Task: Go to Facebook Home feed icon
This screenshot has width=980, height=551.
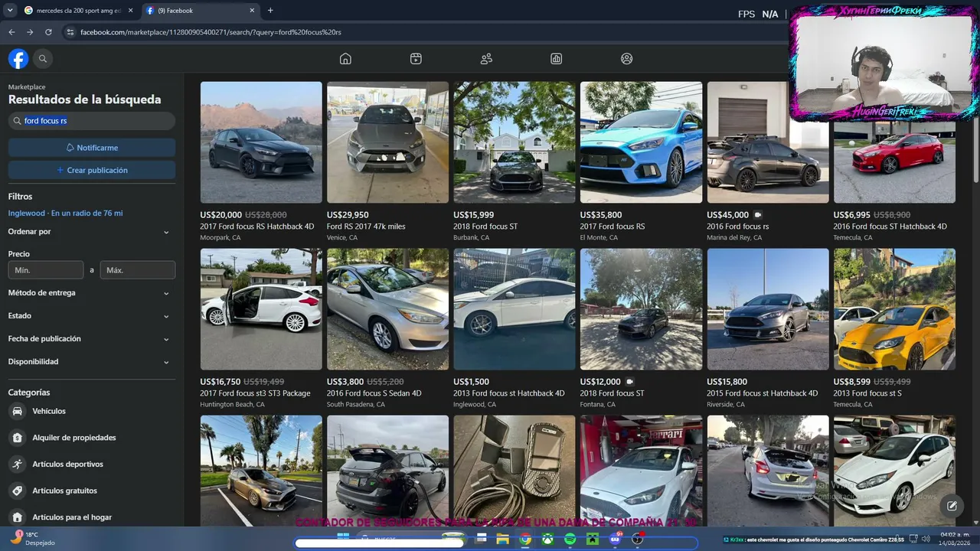Action: click(345, 59)
